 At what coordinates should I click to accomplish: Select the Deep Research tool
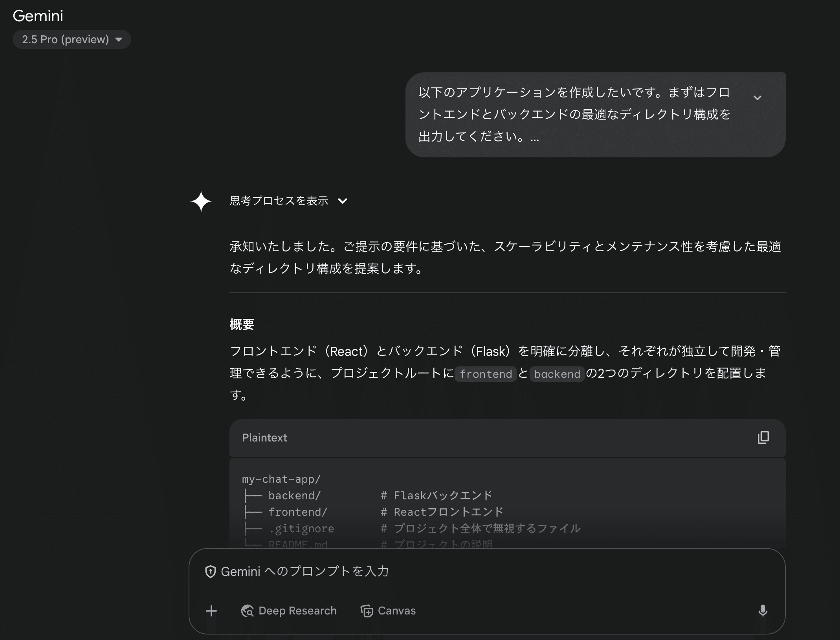click(x=289, y=611)
